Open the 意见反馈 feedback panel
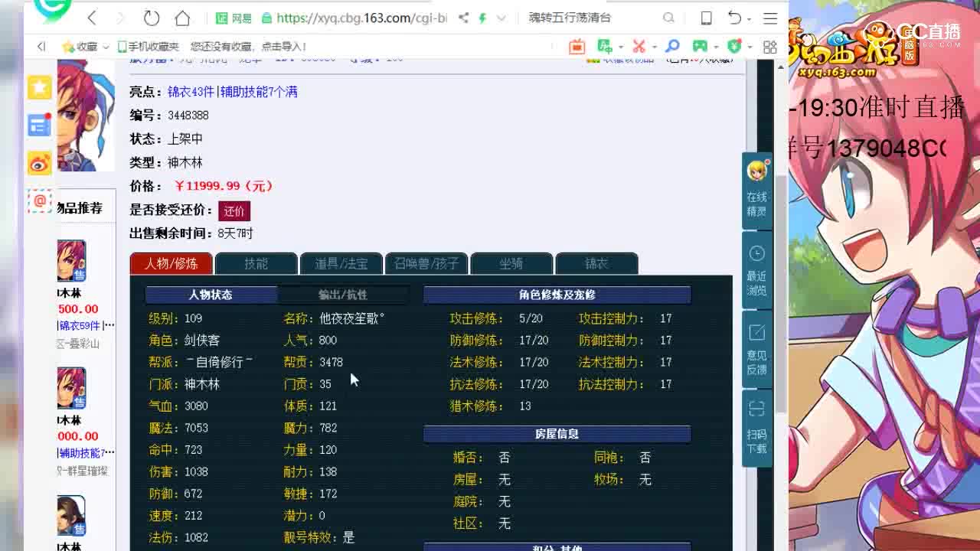980x551 pixels. point(756,350)
